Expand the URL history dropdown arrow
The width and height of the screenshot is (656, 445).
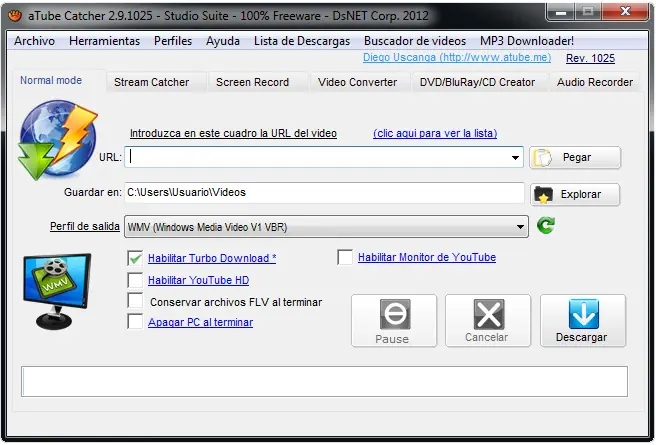[515, 158]
